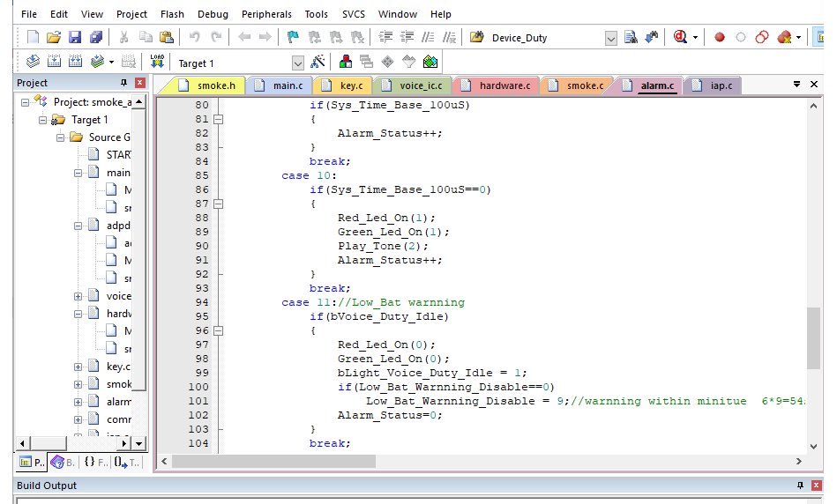Pin the Project panel with the pushpin

[123, 83]
